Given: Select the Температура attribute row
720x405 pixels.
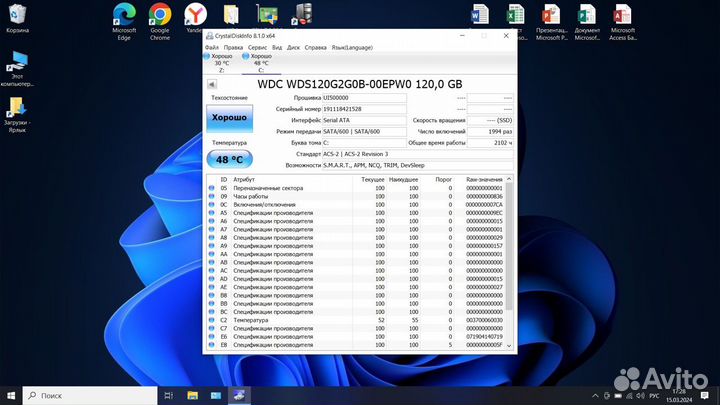Looking at the screenshot, I should pos(356,320).
